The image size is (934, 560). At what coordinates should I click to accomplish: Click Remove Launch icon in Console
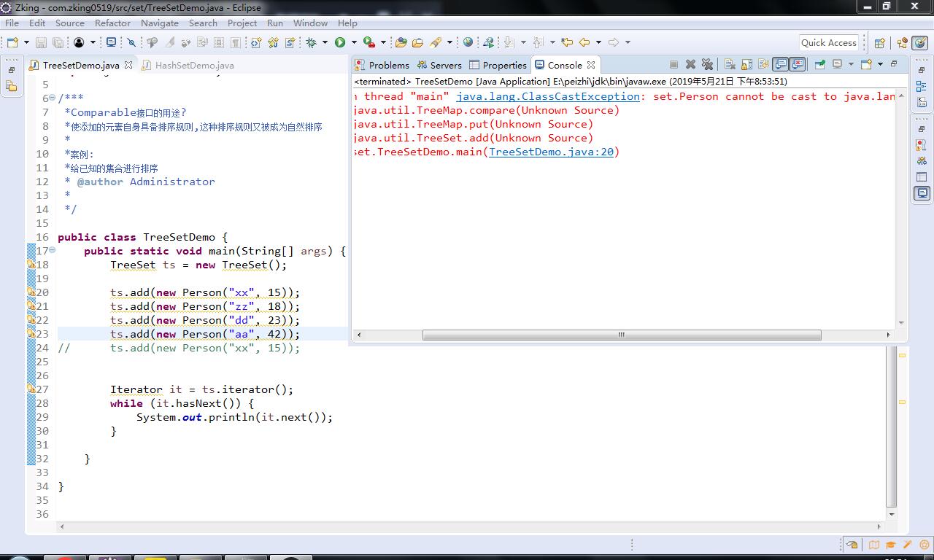click(690, 64)
